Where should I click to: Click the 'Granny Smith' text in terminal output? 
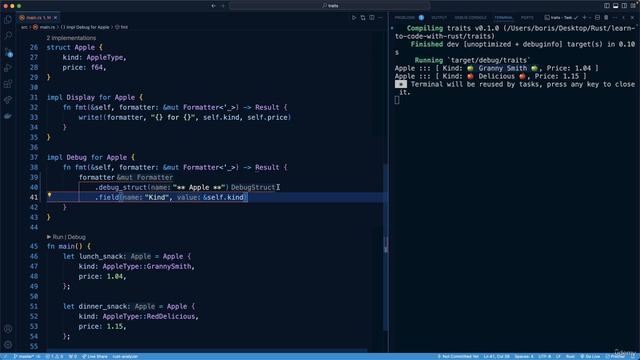[x=503, y=68]
